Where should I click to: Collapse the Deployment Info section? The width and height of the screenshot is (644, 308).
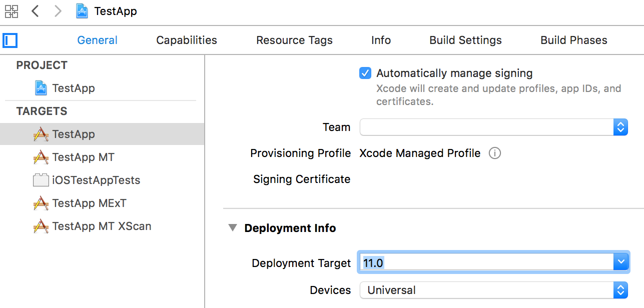[232, 228]
